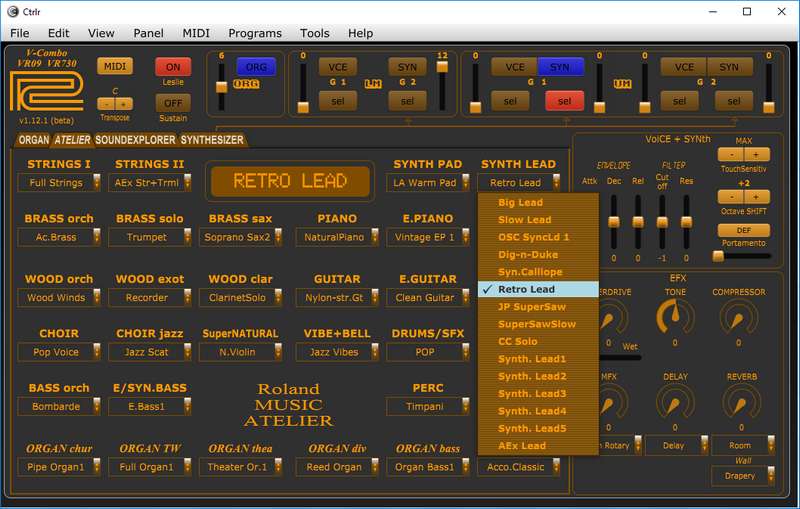Image resolution: width=800 pixels, height=509 pixels.
Task: Open the Drapery wall dropdown
Action: coord(743,475)
